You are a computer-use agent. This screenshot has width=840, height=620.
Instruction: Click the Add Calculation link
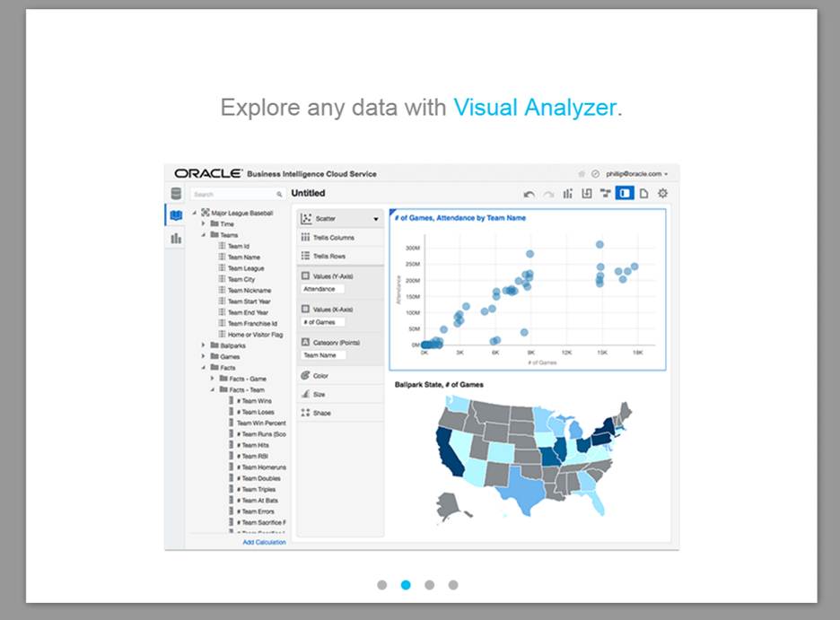pyautogui.click(x=264, y=542)
